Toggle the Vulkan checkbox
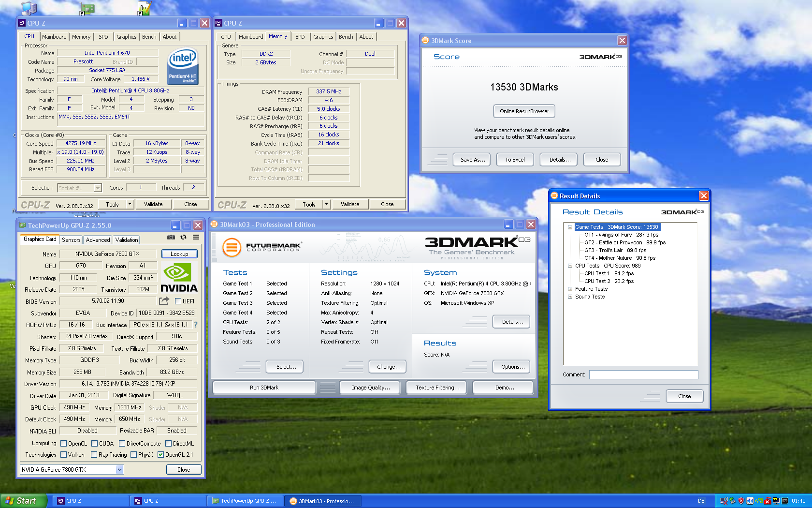This screenshot has width=812, height=508. (x=63, y=454)
